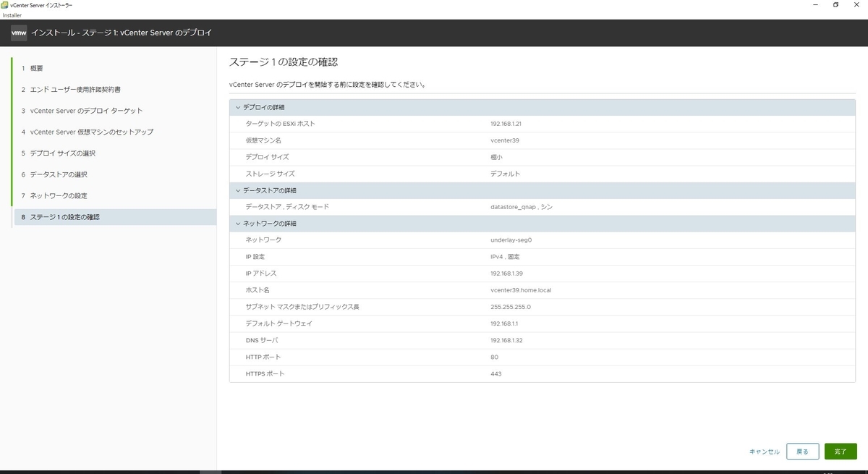Click the vCenter Server installer title bar icon
Viewport: 868px width, 474px height.
point(4,4)
